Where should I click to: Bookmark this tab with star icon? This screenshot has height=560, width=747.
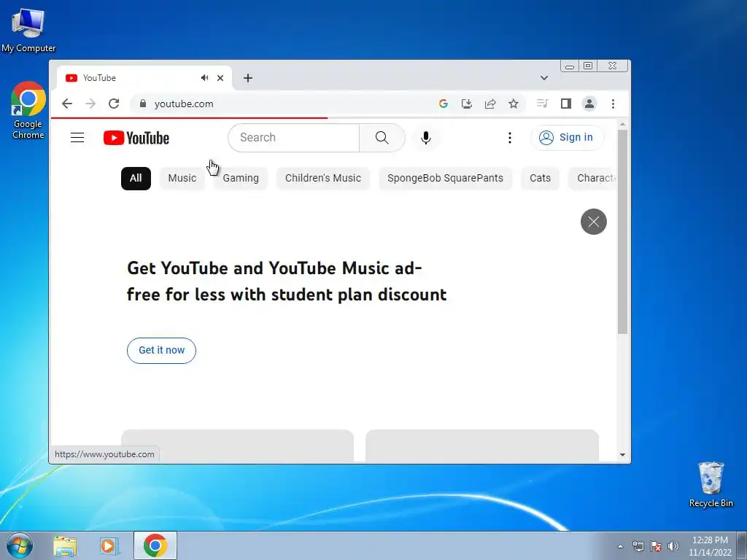tap(513, 104)
